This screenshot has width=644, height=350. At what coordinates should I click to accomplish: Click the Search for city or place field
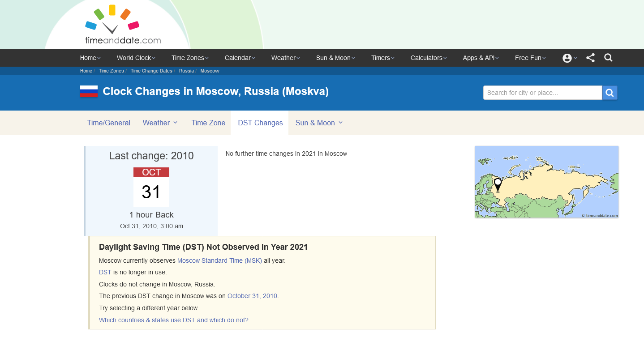(x=543, y=93)
